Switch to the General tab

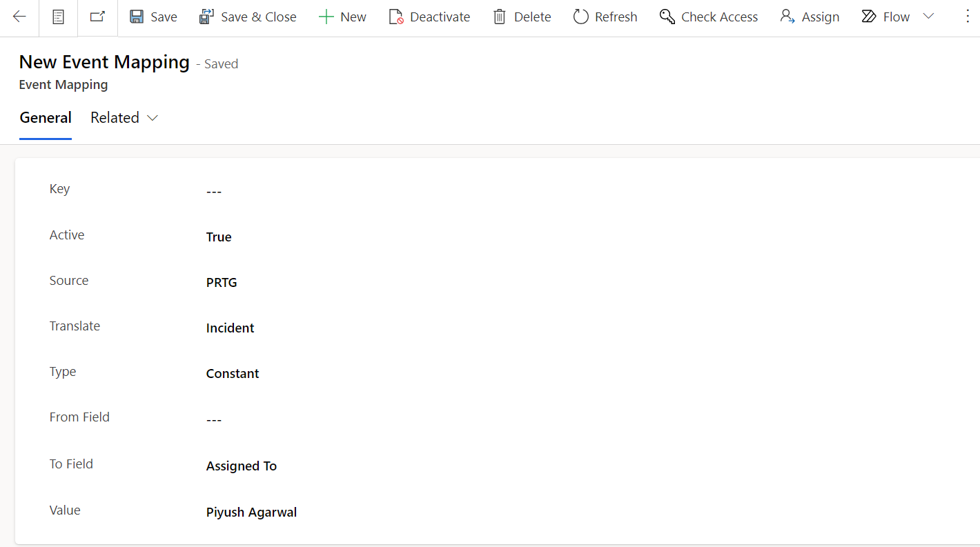[x=46, y=118]
